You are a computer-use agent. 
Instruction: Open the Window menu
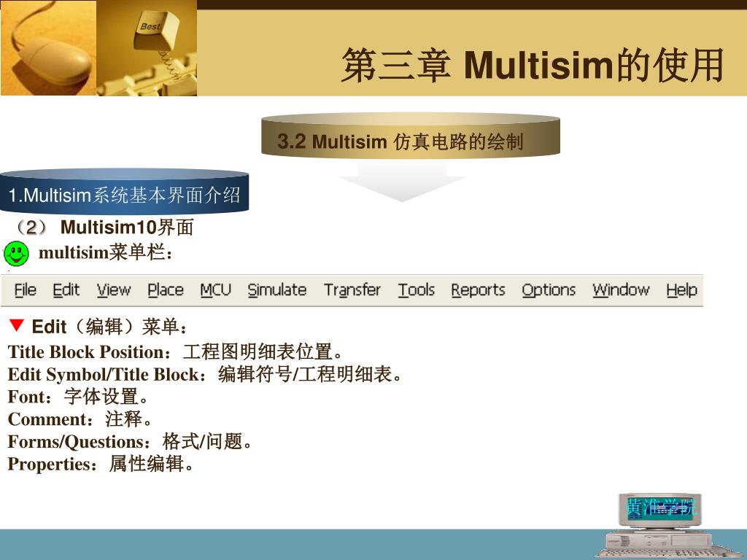[621, 289]
